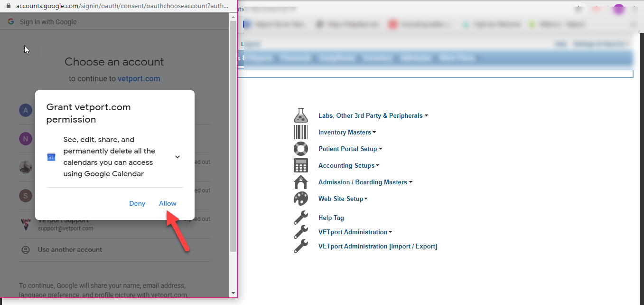This screenshot has width=644, height=305.
Task: Open the Web Site Setup dropdown arrow
Action: click(x=366, y=199)
